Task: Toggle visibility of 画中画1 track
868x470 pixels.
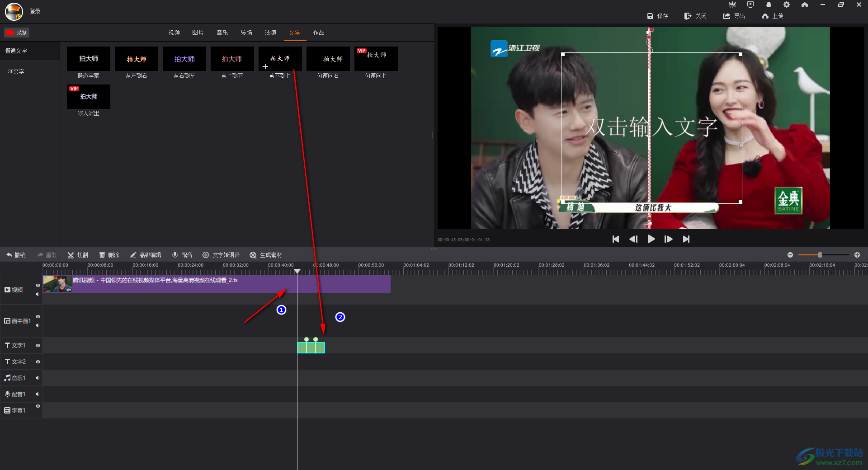Action: [x=38, y=316]
